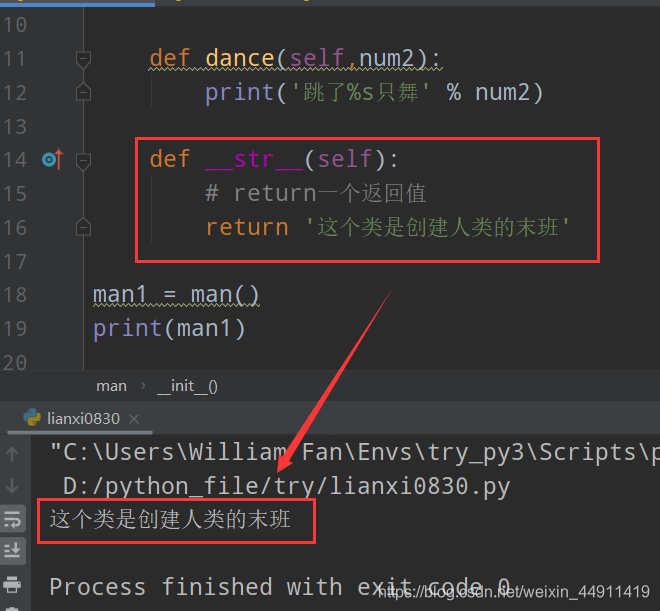Click the 'C:\Users\William Fan\Envs' interpreter path line
Image resolution: width=660 pixels, height=611 pixels.
[x=354, y=453]
